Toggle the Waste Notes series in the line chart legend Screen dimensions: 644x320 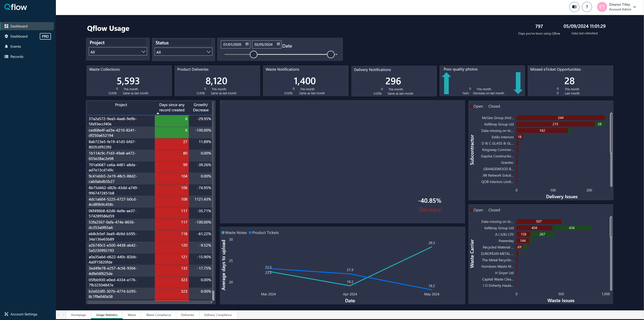[x=234, y=232]
